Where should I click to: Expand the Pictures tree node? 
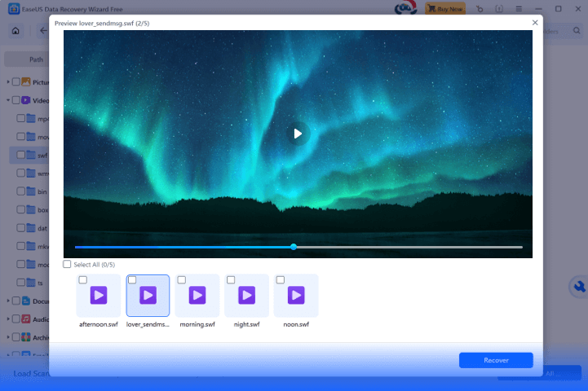(8, 82)
